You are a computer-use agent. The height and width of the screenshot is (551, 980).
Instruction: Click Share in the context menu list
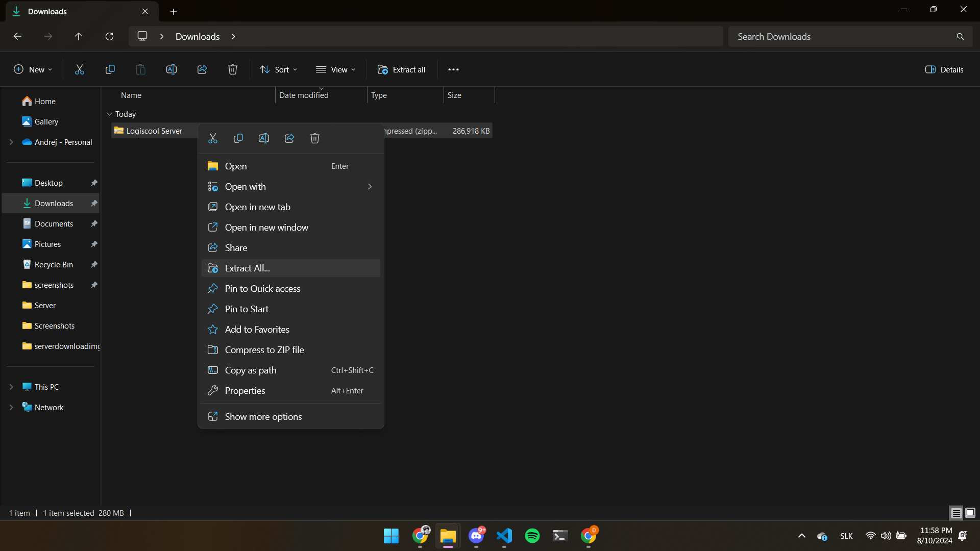coord(291,247)
